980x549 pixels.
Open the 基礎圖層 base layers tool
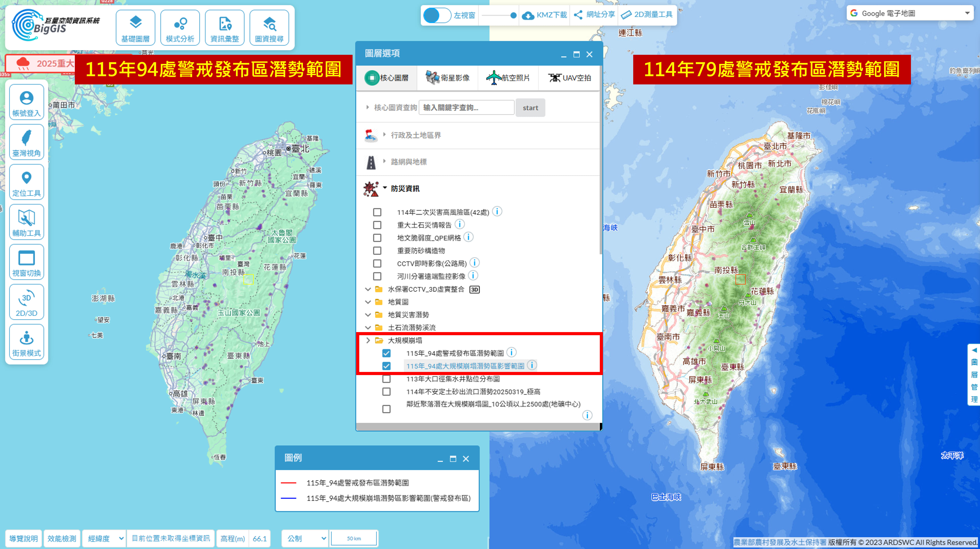click(135, 28)
